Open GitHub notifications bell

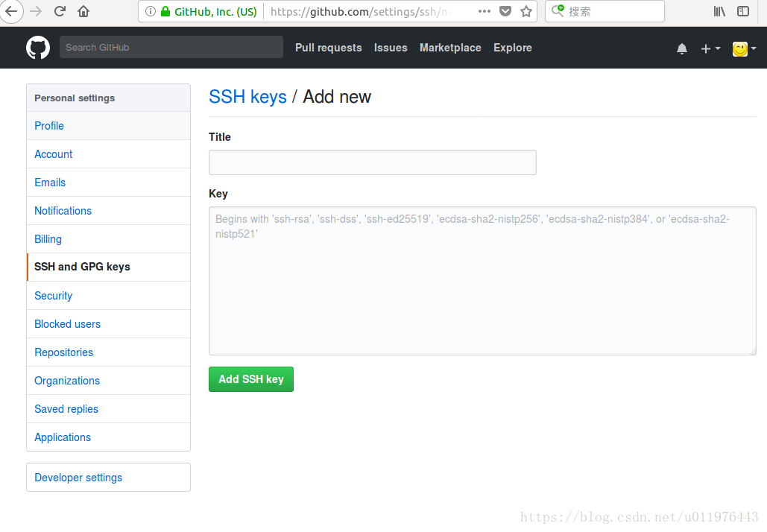click(x=682, y=48)
